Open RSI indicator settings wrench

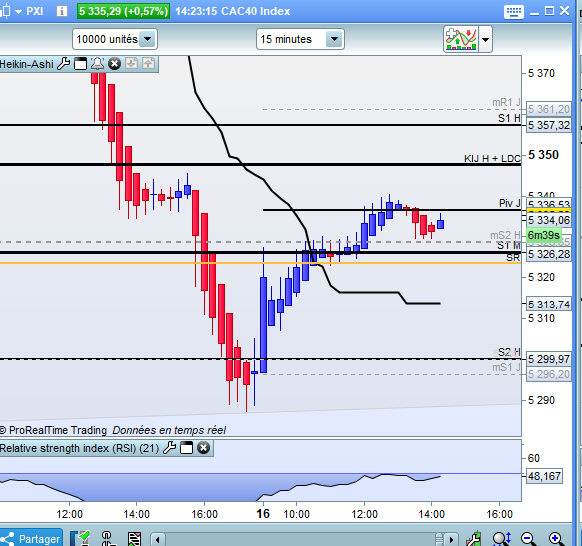coord(169,448)
